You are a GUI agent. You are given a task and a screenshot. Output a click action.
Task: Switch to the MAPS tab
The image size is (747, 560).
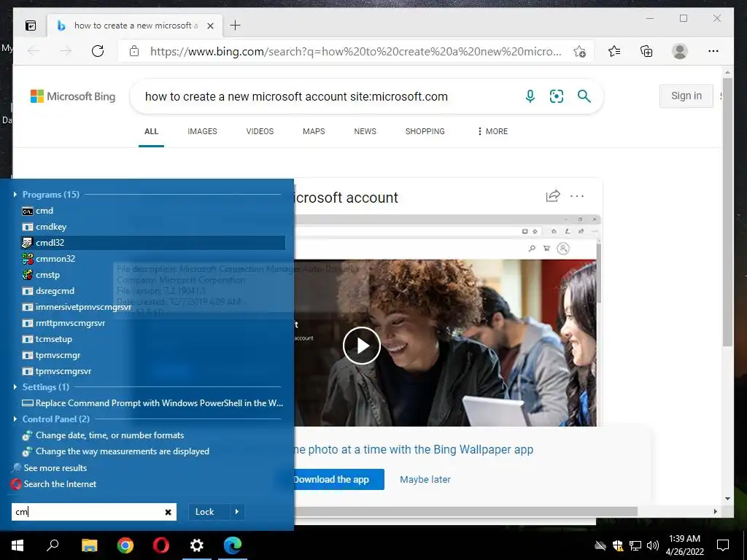(x=314, y=131)
